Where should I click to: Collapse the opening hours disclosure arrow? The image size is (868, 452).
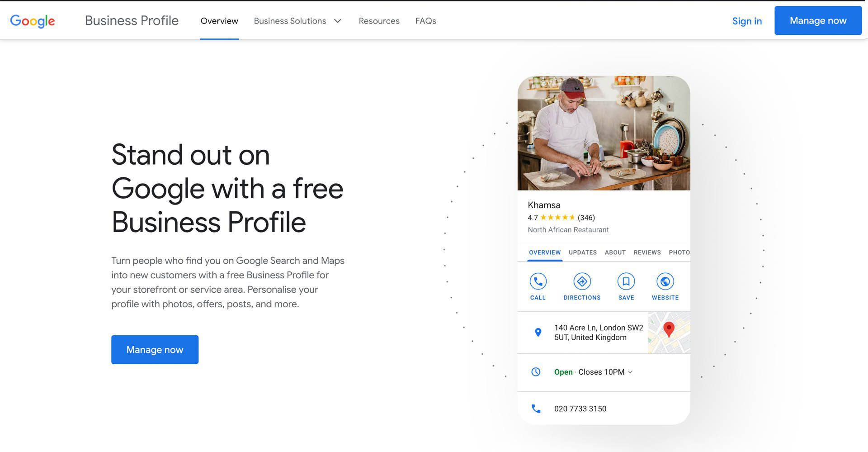pyautogui.click(x=629, y=372)
